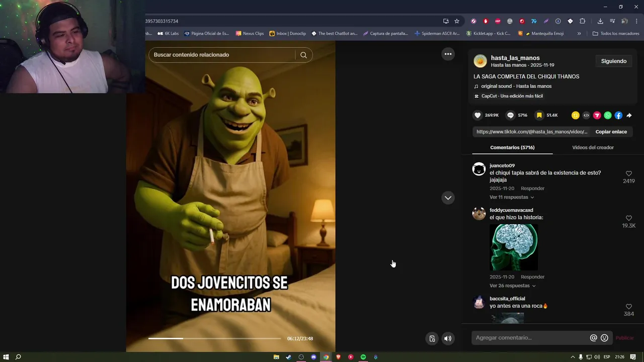Expand Ver 11 respuestas
The image size is (644, 362).
(x=512, y=197)
